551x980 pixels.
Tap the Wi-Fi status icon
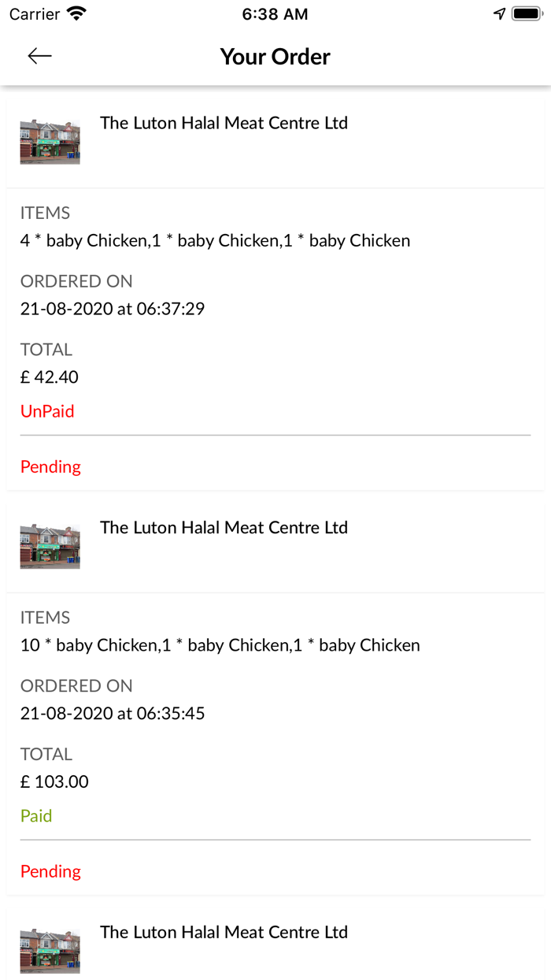(x=76, y=13)
